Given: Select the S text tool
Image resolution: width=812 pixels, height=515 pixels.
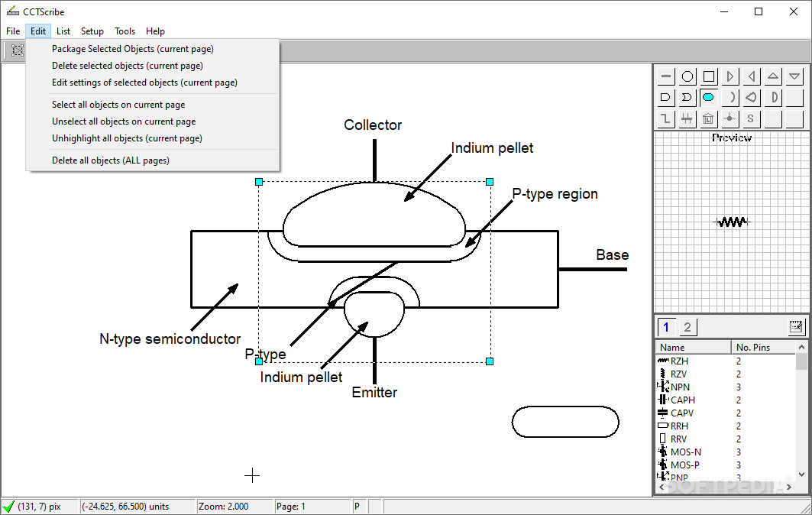Looking at the screenshot, I should point(752,118).
